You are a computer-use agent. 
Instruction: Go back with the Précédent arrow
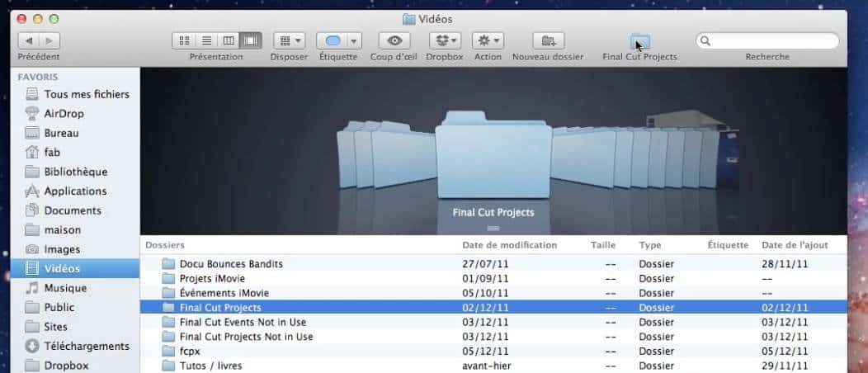tap(29, 40)
